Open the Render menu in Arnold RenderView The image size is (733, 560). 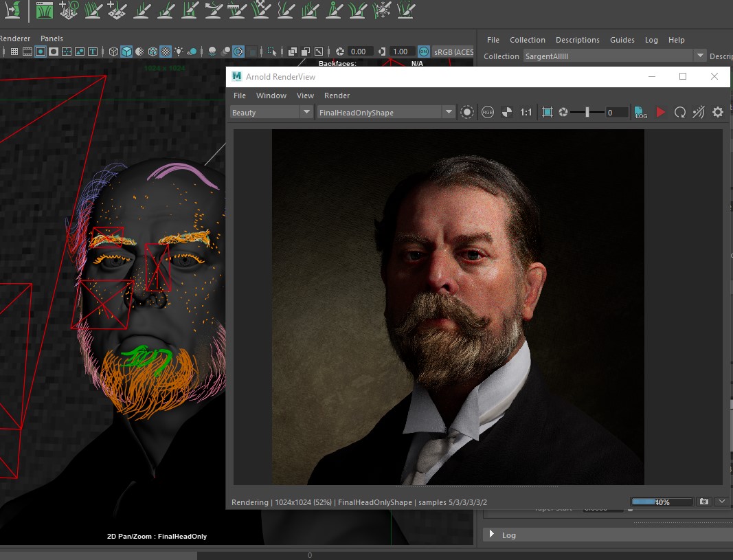click(x=337, y=96)
